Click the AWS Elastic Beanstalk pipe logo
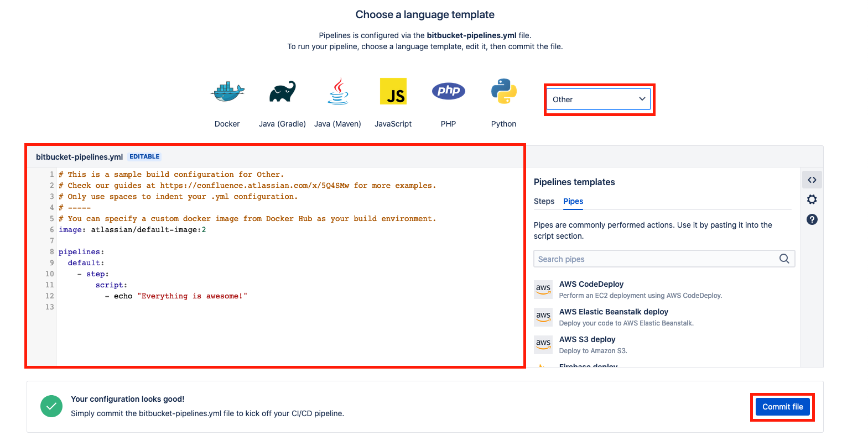Image resolution: width=868 pixels, height=441 pixels. click(x=543, y=317)
